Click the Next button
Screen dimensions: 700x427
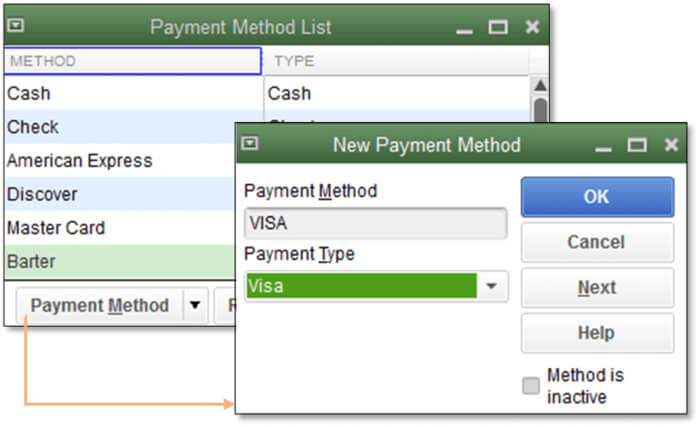(x=597, y=288)
